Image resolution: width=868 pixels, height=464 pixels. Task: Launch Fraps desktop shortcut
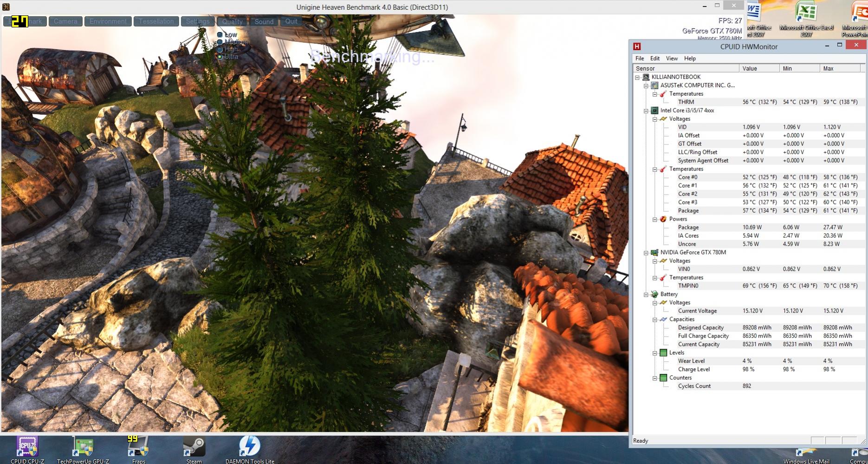pos(138,449)
